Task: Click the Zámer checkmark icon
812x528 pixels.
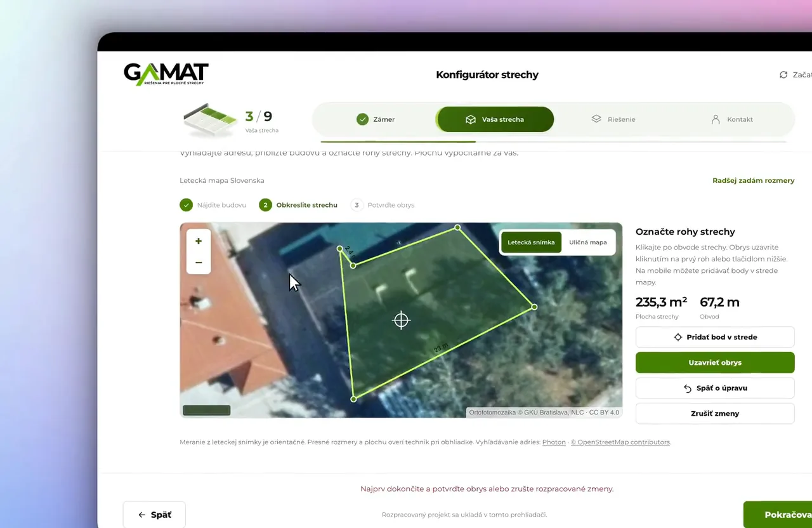Action: (x=362, y=119)
